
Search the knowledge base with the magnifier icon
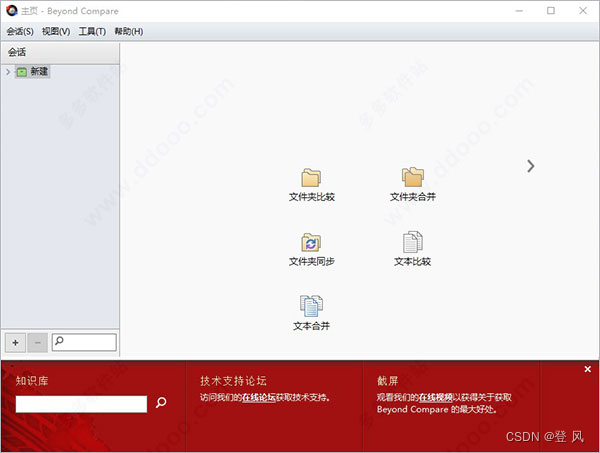click(x=161, y=402)
